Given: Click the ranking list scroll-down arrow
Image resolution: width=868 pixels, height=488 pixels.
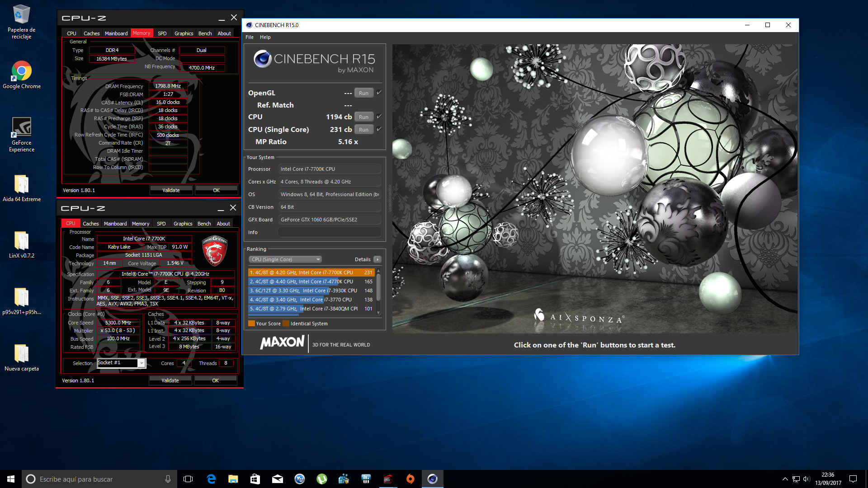Looking at the screenshot, I should coord(378,313).
